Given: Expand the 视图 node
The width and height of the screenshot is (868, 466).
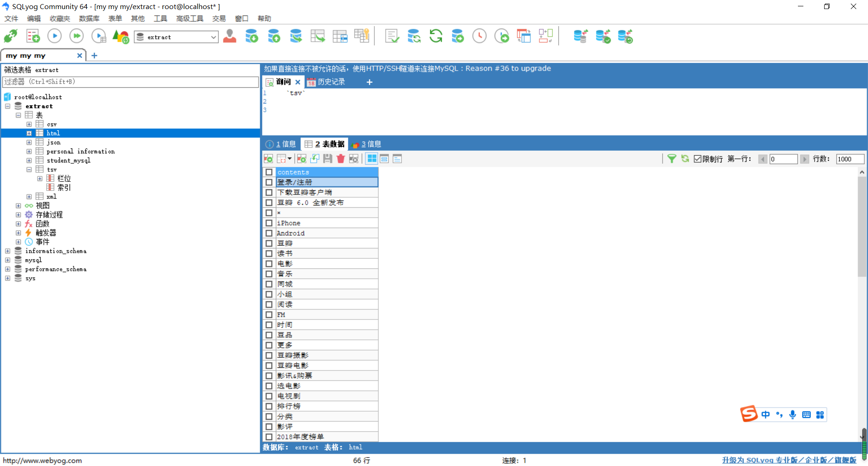Looking at the screenshot, I should click(x=19, y=206).
